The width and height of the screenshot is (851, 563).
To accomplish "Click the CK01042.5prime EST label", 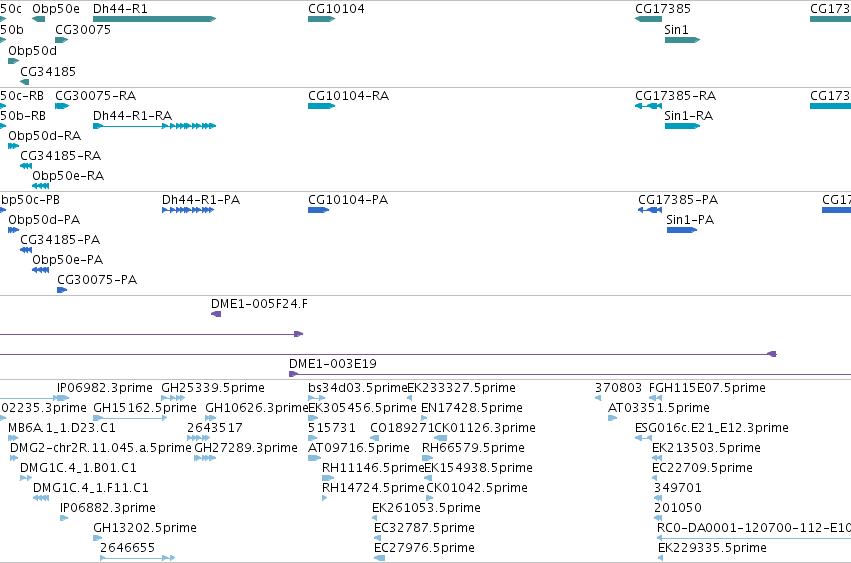I will click(477, 488).
